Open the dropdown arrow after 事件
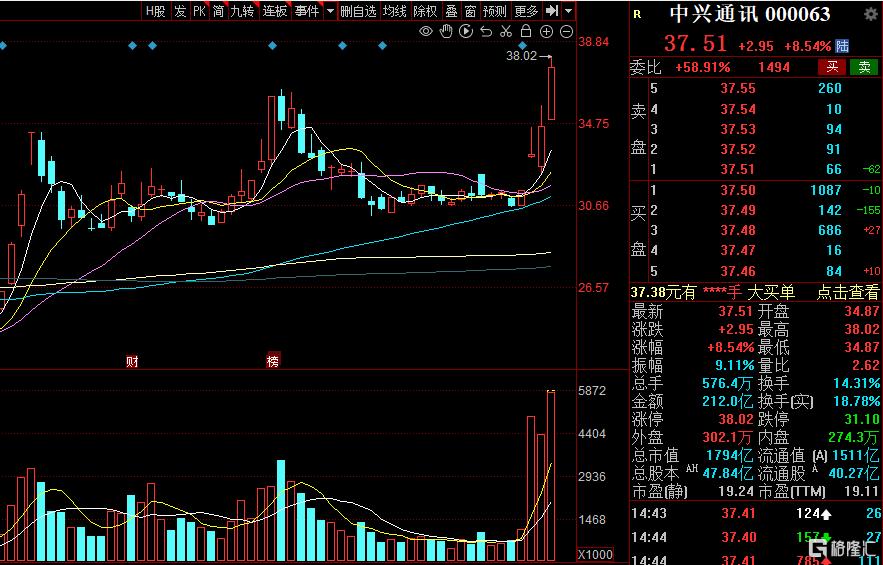This screenshot has width=883, height=565. tap(330, 11)
